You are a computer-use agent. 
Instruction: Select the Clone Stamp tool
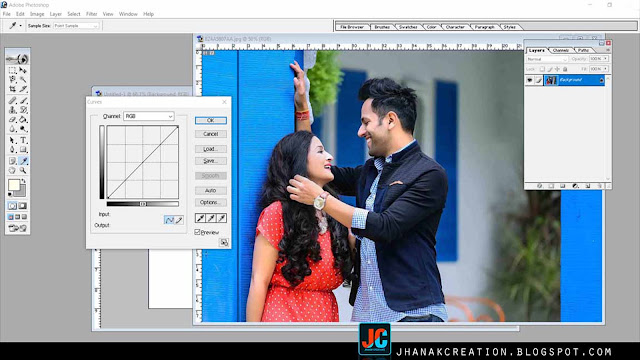[12, 110]
